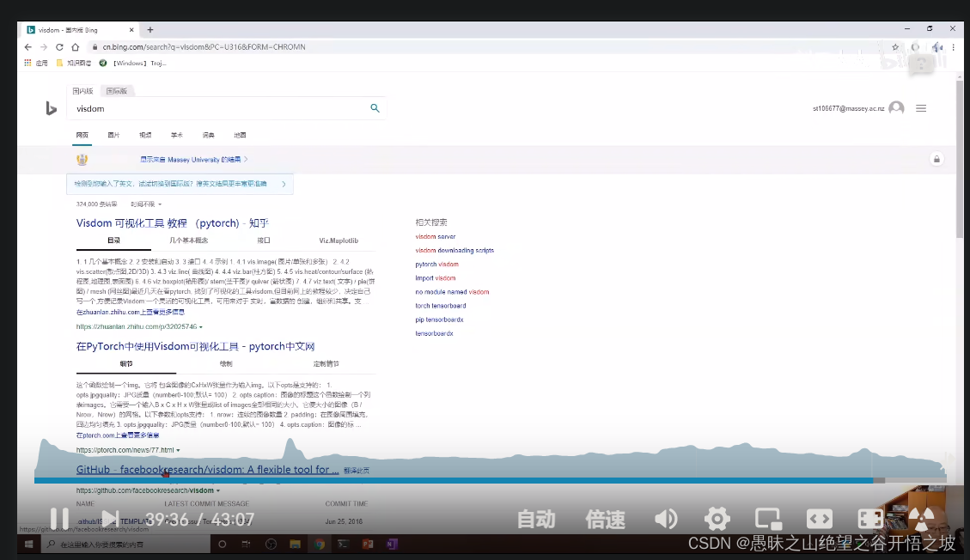Screen dimensions: 970x560
Task: Click the browser forward arrow
Action: [43, 47]
